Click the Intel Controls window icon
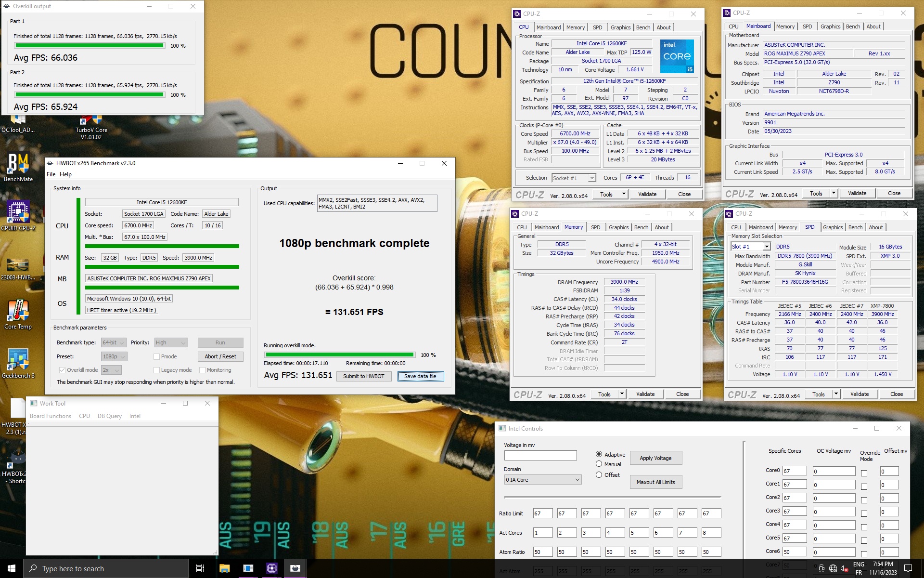This screenshot has width=924, height=578. [502, 428]
